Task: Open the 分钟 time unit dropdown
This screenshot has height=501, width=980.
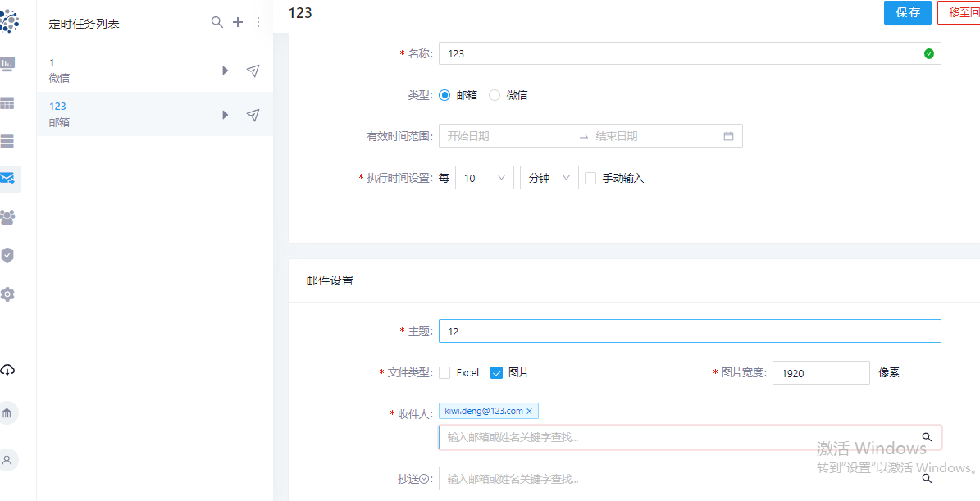Action: [x=549, y=177]
